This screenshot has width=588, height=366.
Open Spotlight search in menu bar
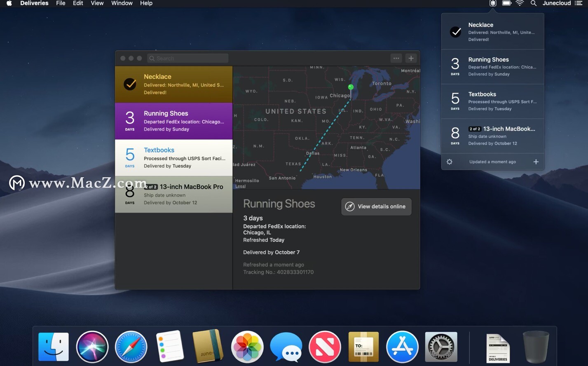coord(533,3)
